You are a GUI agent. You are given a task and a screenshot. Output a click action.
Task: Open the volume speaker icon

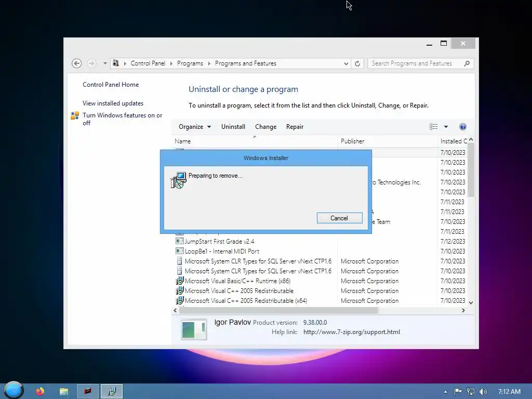483,392
